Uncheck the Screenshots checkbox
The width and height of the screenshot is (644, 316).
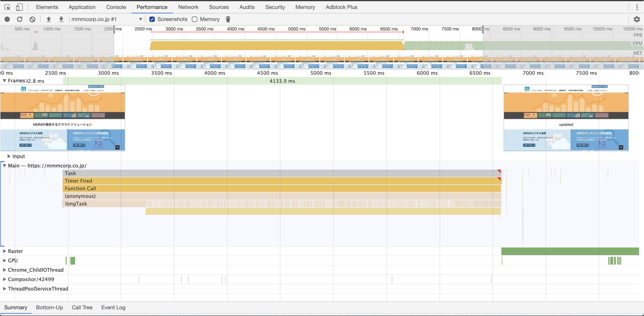(x=152, y=19)
